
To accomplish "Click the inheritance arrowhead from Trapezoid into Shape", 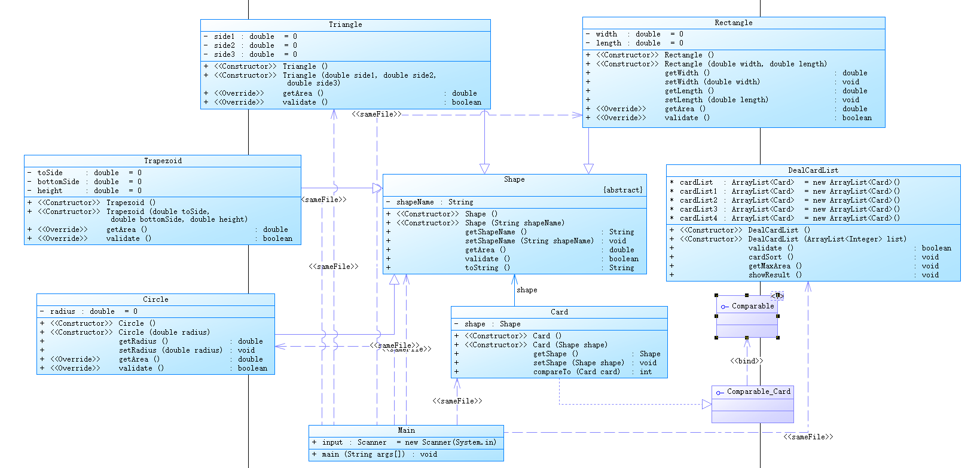I will (x=377, y=188).
